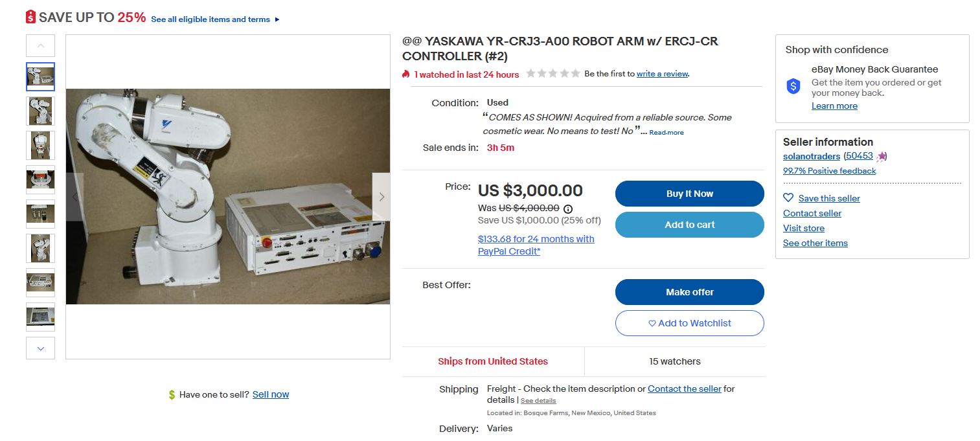The image size is (980, 441).
Task: Click the Make offer button
Action: [x=689, y=292]
